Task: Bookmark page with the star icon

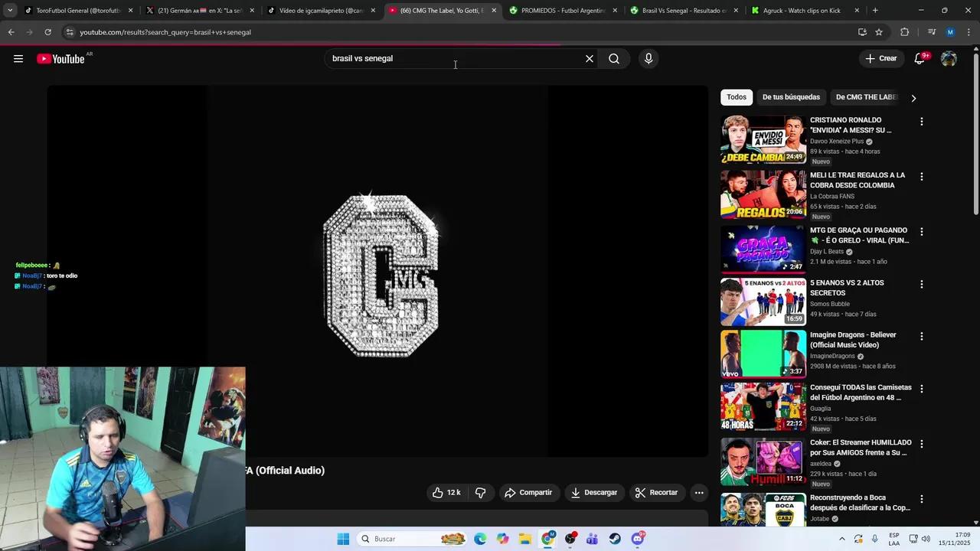Action: pos(879,32)
